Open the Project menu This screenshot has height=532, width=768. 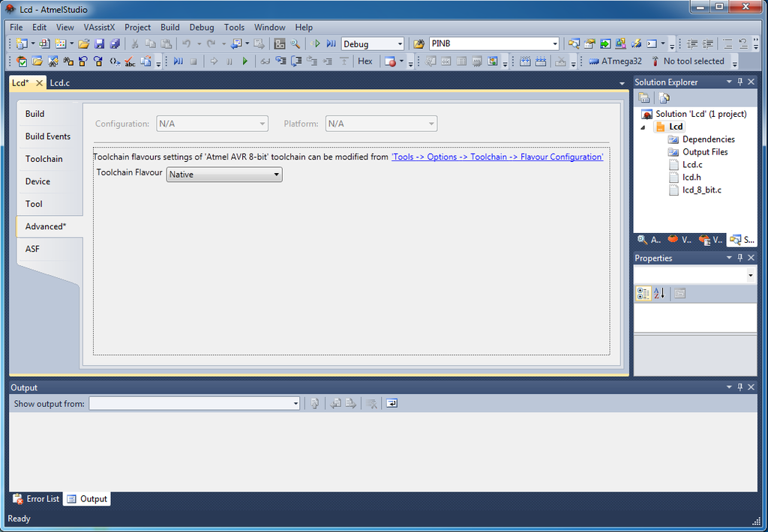(x=137, y=28)
